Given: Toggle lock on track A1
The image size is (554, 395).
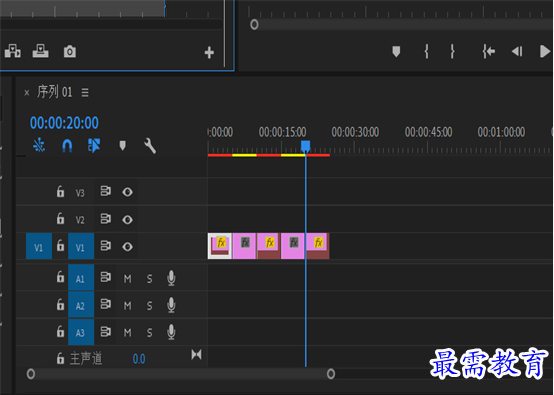Looking at the screenshot, I should pyautogui.click(x=60, y=277).
